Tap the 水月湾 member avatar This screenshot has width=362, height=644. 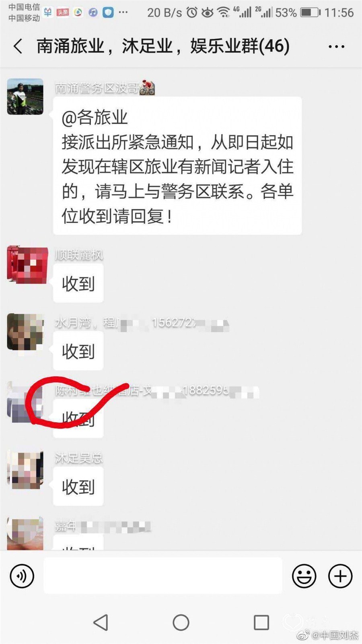click(25, 332)
